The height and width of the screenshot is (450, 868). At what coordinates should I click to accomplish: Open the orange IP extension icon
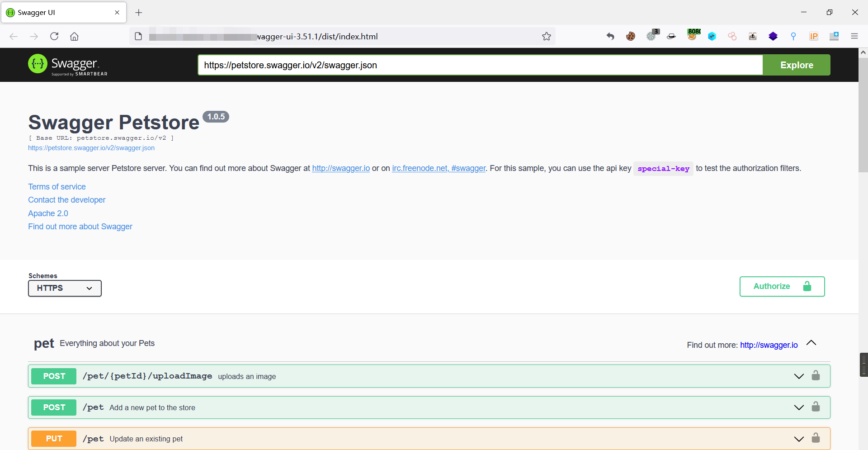tap(814, 36)
